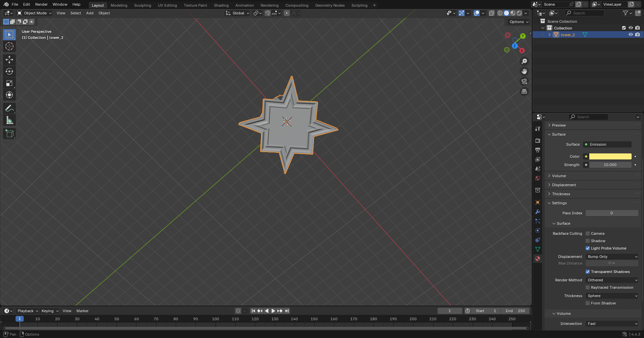Screen dimensions: 644x338
Task: Select the Measure tool
Action: pos(9,120)
